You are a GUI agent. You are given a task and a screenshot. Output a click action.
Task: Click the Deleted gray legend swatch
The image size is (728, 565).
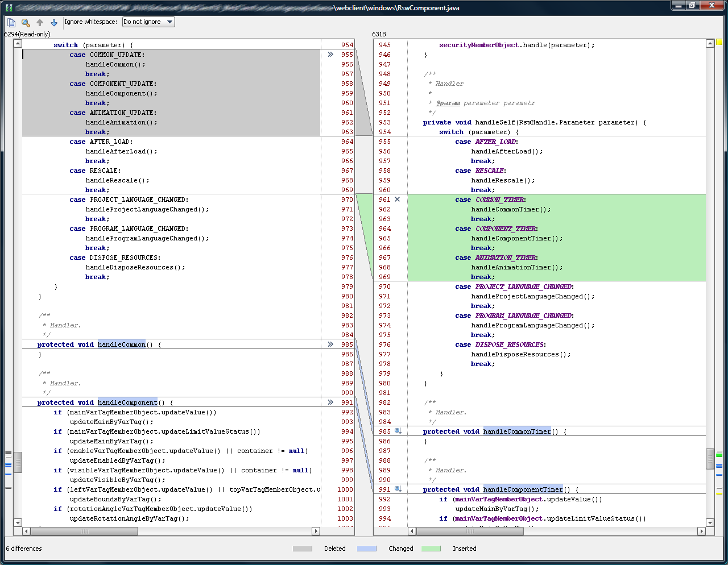303,549
